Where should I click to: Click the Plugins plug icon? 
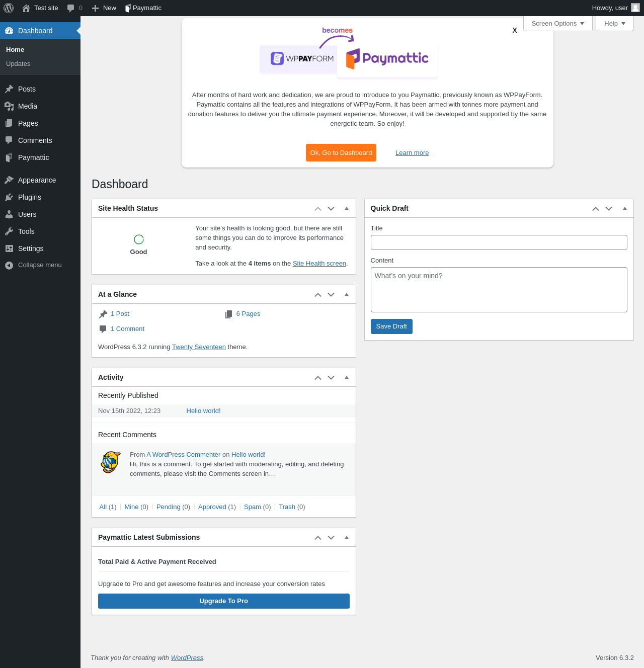pos(9,197)
